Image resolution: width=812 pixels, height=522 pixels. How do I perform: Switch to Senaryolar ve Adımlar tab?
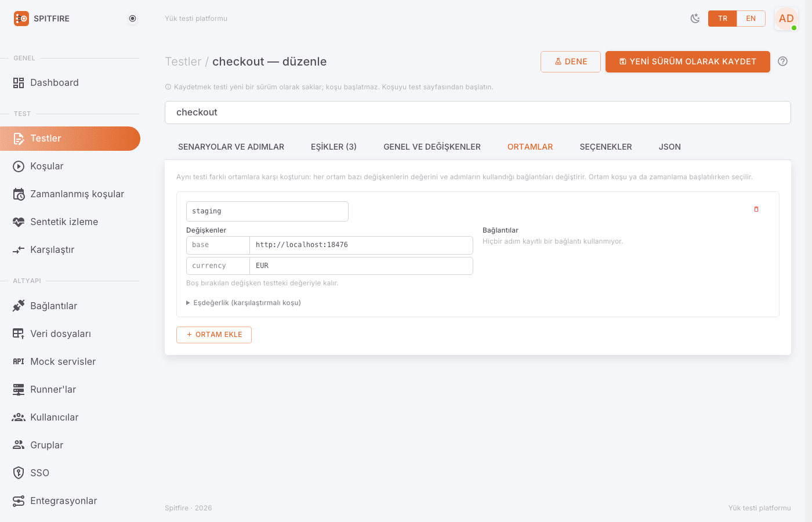click(231, 147)
